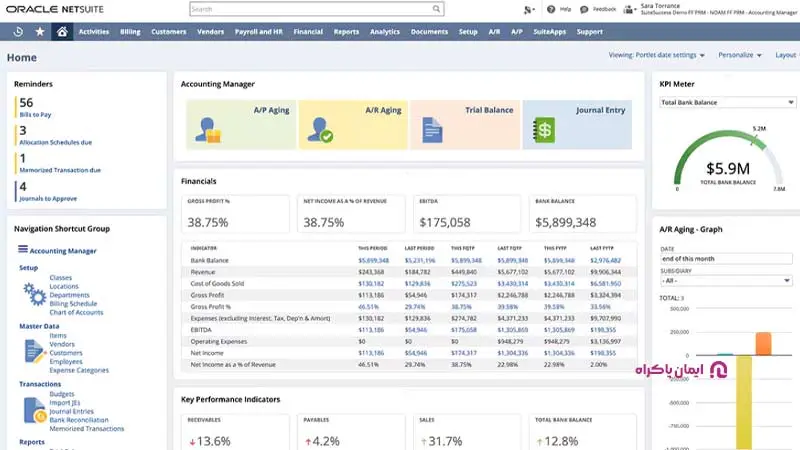Open the Feedback speech bubble icon
The image size is (800, 450).
tap(584, 9)
